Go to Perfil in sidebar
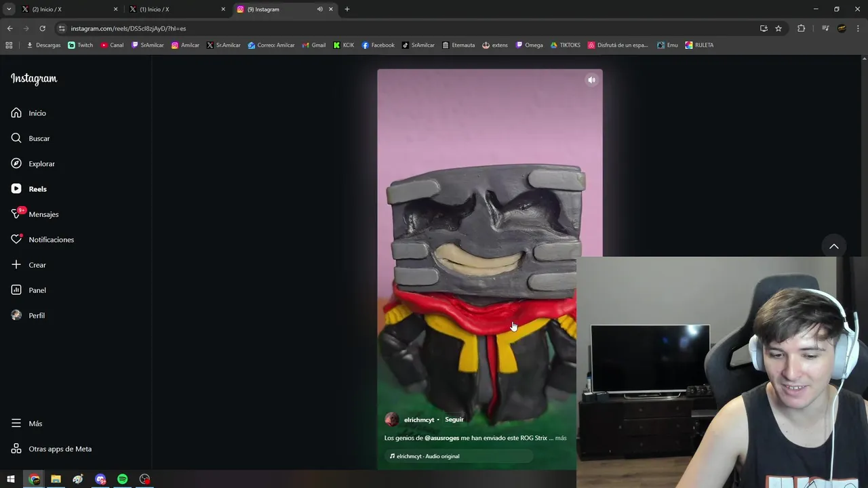Image resolution: width=868 pixels, height=488 pixels. tap(28, 315)
